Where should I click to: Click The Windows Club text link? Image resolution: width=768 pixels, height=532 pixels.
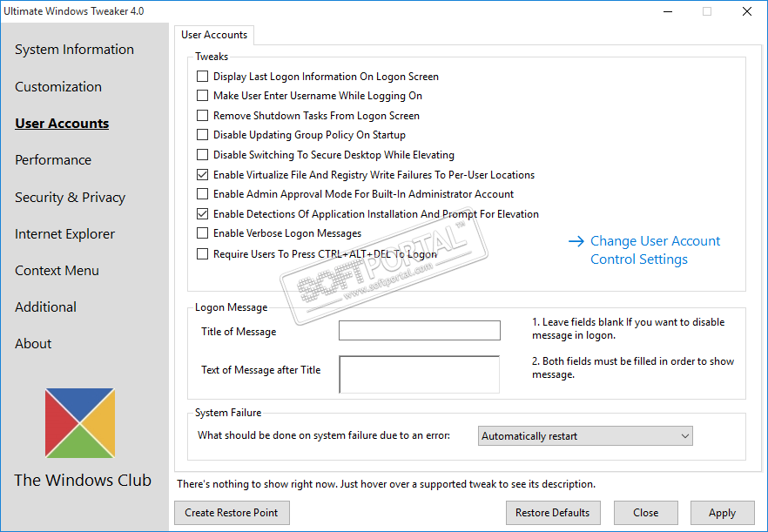(83, 481)
